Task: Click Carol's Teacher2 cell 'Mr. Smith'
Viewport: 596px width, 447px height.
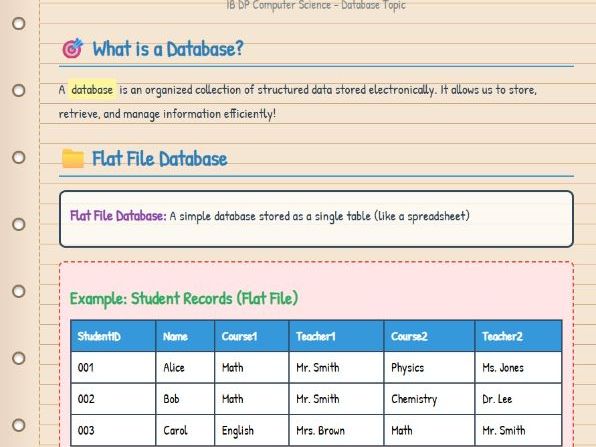Action: coord(518,430)
